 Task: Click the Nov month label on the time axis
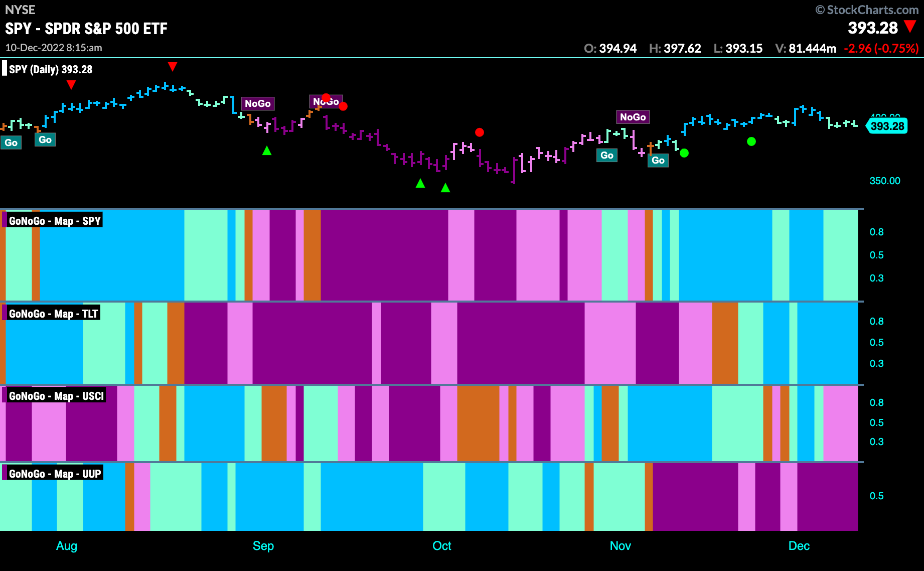621,546
